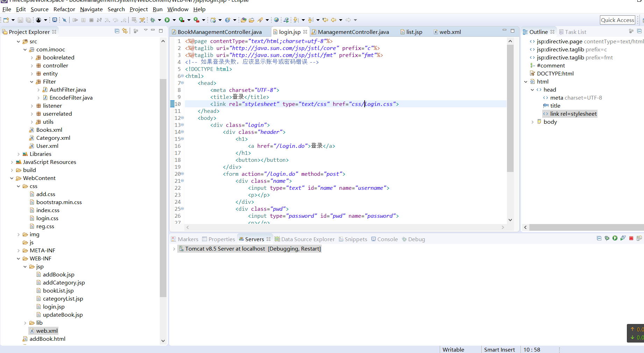Click the New file toolbar icon
Viewport: 644px width, 353px height.
coord(6,20)
